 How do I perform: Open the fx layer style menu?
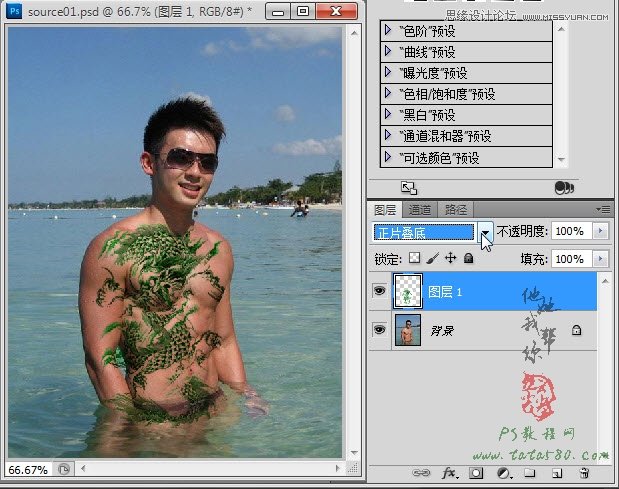point(450,472)
